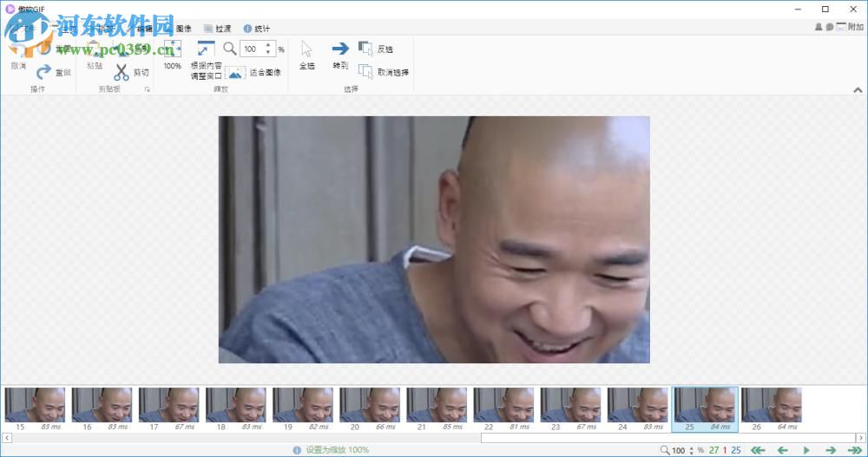Image resolution: width=868 pixels, height=457 pixels.
Task: Switch to the 统计 tab
Action: pyautogui.click(x=257, y=29)
